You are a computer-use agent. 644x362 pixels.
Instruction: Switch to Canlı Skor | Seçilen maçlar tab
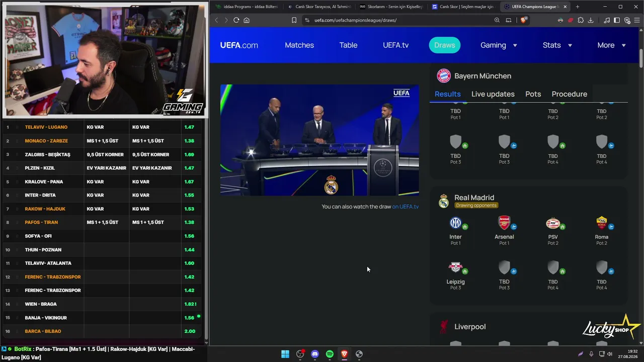coord(464,7)
